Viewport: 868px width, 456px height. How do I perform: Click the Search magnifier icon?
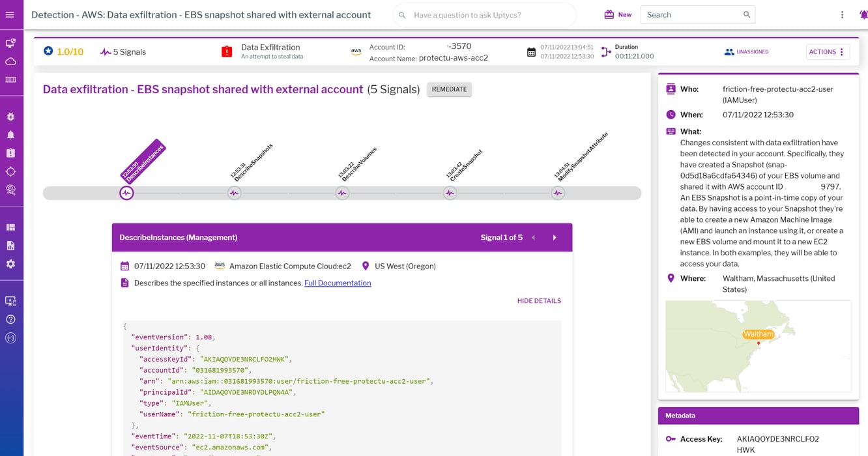[x=747, y=14]
